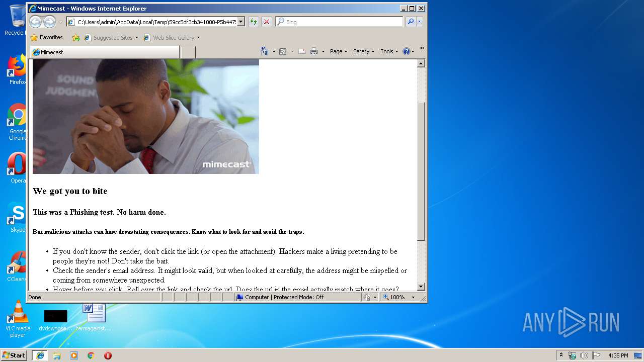The image size is (644, 362).
Task: Open a new blank tab
Action: point(188,52)
